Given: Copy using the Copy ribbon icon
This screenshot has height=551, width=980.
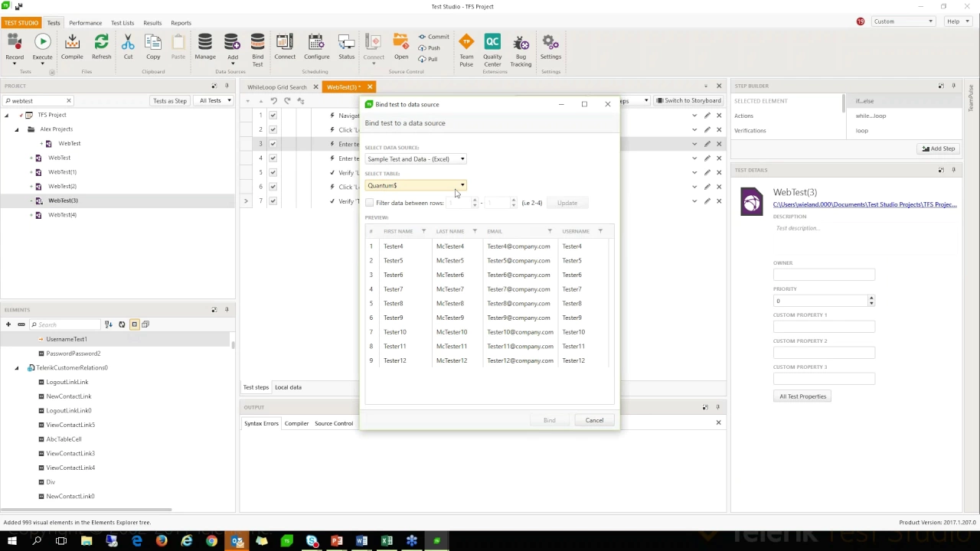Looking at the screenshot, I should pos(153,47).
